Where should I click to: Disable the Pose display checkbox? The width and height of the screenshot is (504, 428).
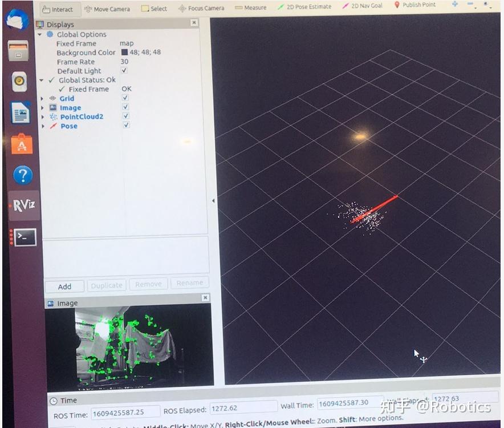tap(126, 125)
